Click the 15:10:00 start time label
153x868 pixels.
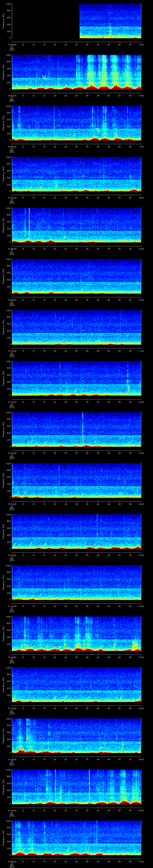click(12, 351)
